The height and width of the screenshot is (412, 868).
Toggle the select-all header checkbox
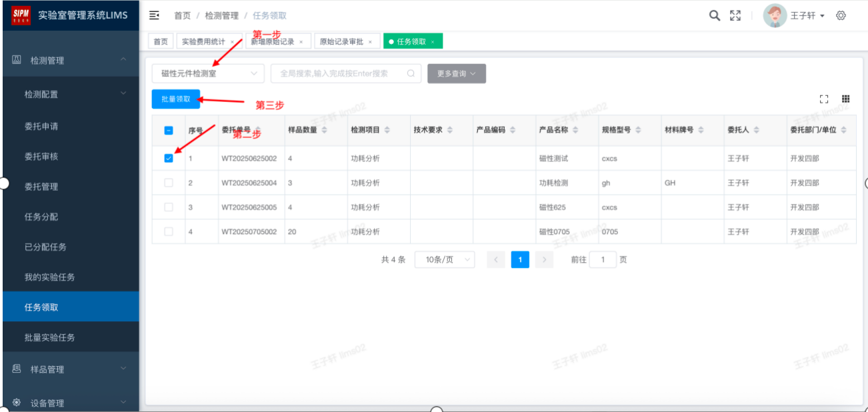[169, 131]
